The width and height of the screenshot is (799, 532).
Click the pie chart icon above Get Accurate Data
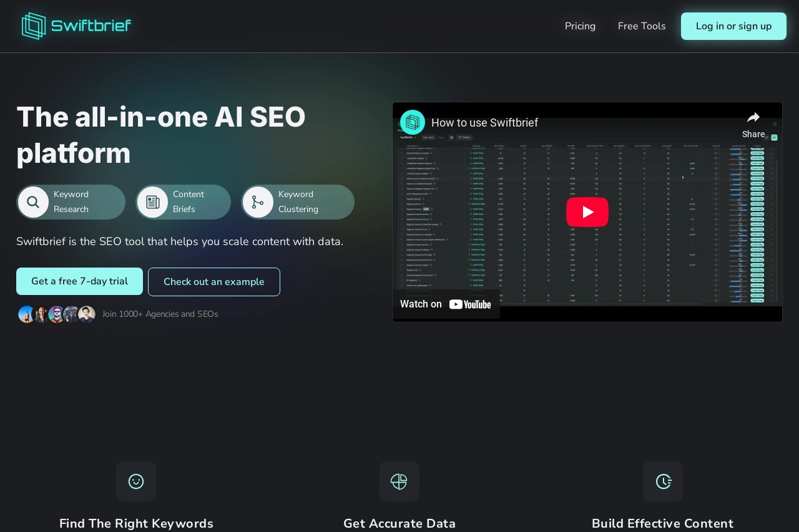pyautogui.click(x=399, y=481)
